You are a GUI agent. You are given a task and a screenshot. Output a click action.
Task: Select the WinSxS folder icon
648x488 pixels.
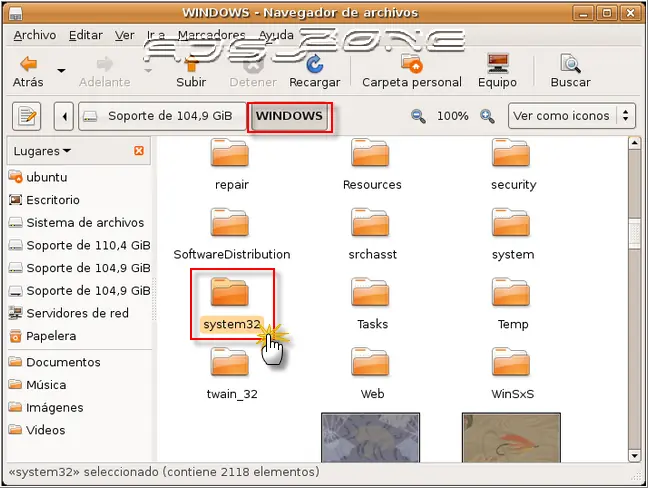511,362
